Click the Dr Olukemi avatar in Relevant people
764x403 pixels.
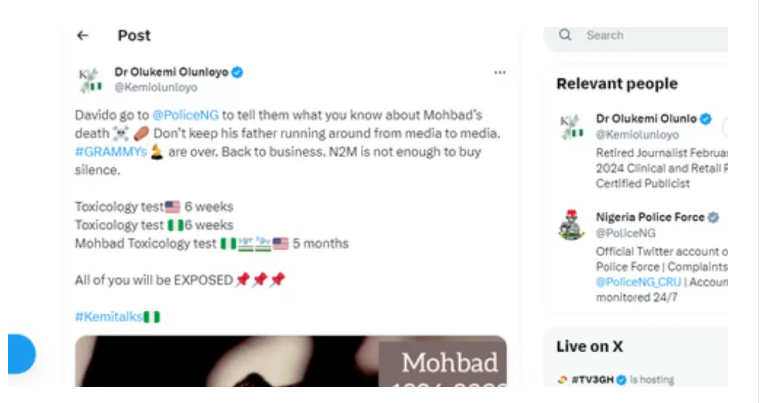(x=571, y=127)
